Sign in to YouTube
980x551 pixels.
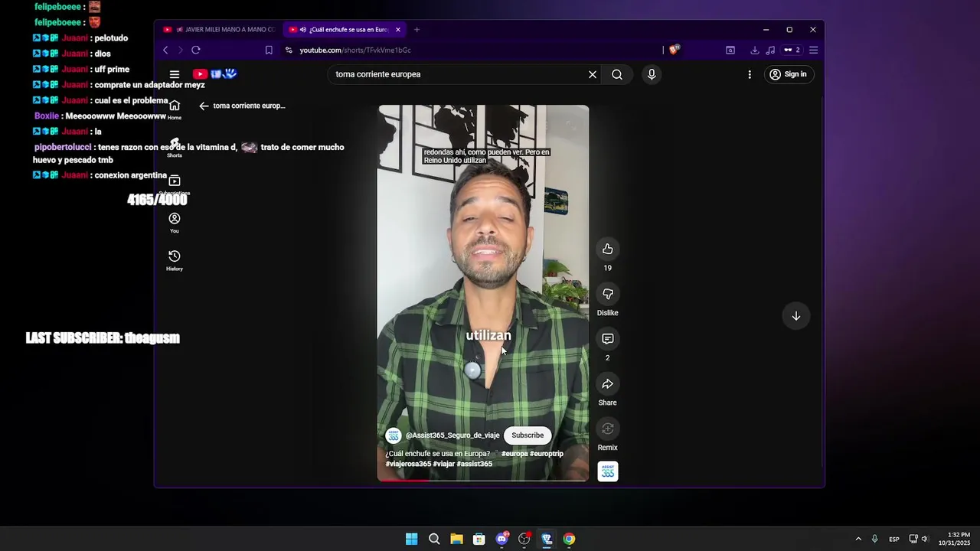788,74
